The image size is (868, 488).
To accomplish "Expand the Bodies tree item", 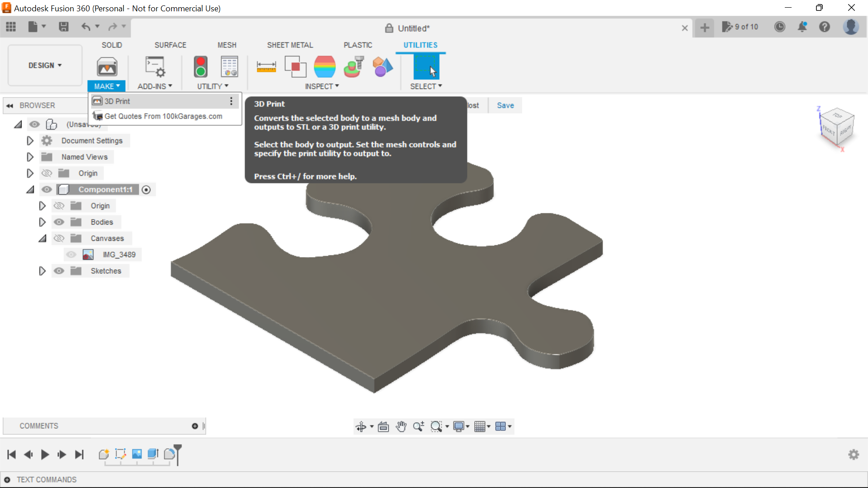I will [42, 222].
